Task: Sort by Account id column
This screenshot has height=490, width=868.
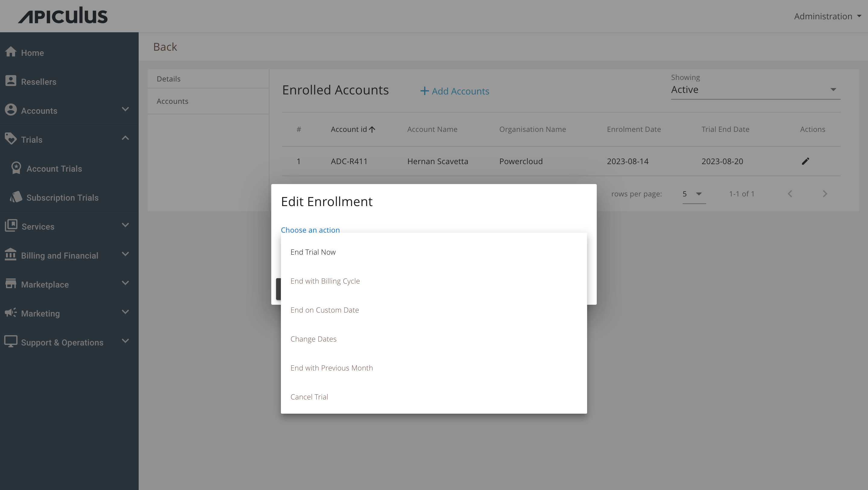Action: (x=352, y=129)
